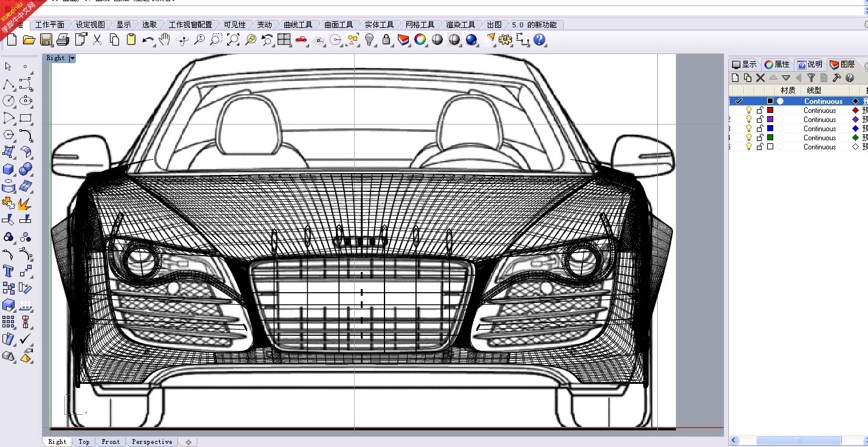Toggle visibility bulb of the white layer
Screen dimensions: 868x447
(x=749, y=147)
